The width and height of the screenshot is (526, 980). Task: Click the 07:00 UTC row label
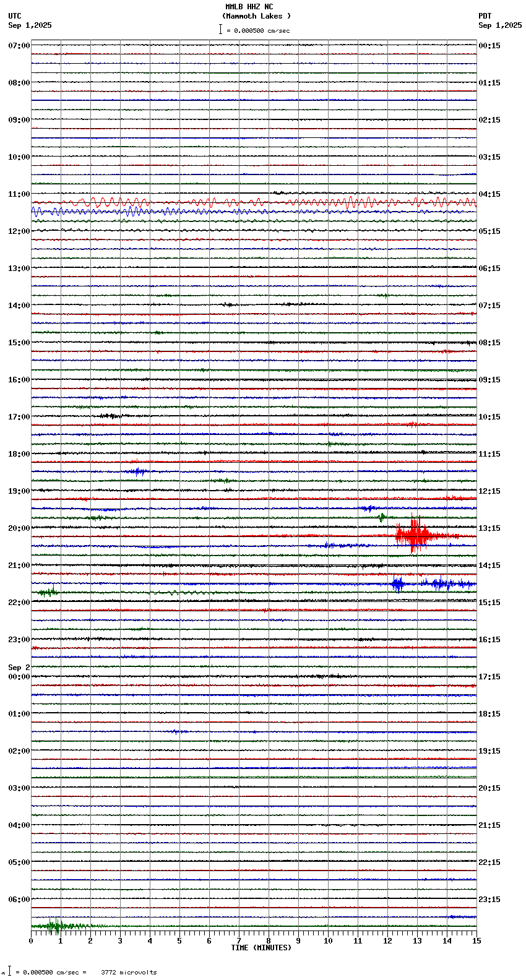click(x=19, y=46)
